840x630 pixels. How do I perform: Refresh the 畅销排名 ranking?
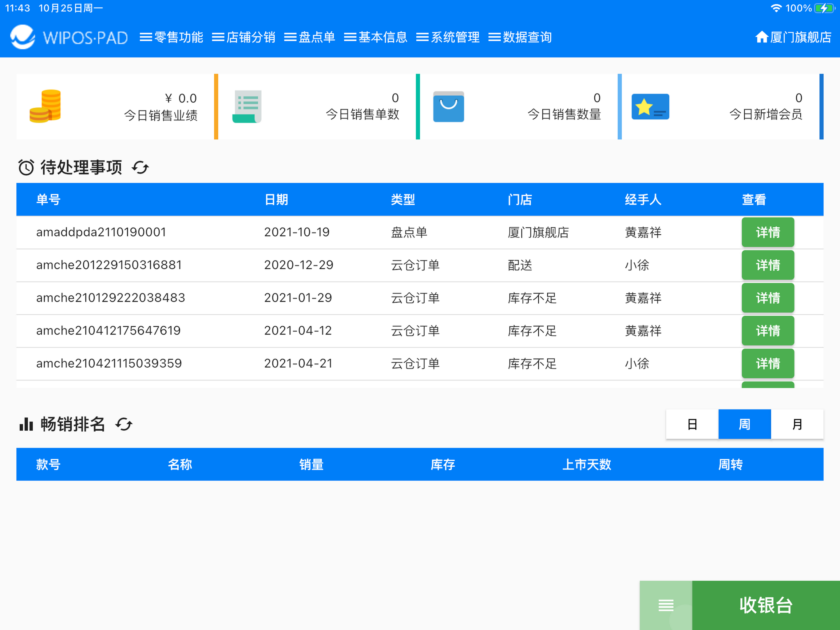coord(124,424)
